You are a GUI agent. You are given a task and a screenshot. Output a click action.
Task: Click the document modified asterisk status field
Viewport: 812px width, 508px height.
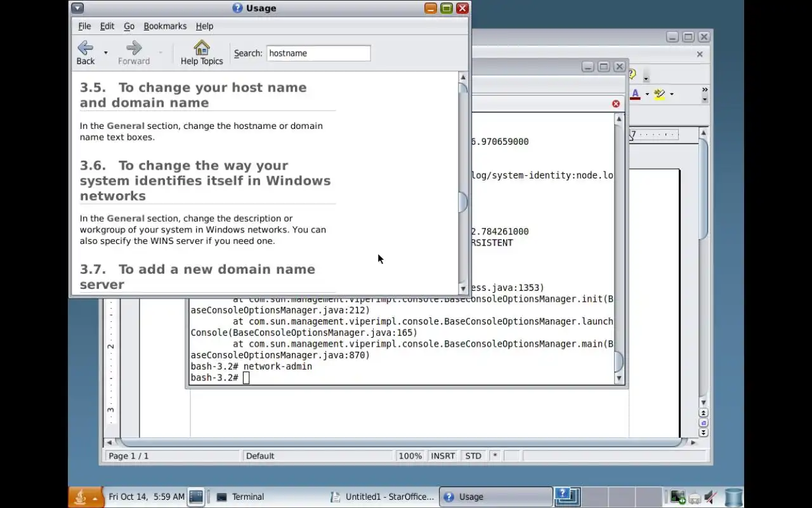pyautogui.click(x=495, y=456)
